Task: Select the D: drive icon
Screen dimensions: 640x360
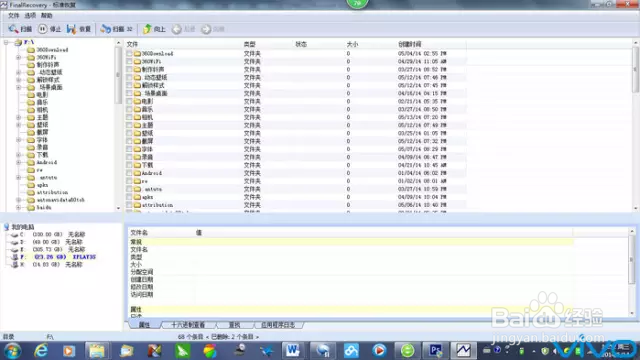Action: [15, 242]
